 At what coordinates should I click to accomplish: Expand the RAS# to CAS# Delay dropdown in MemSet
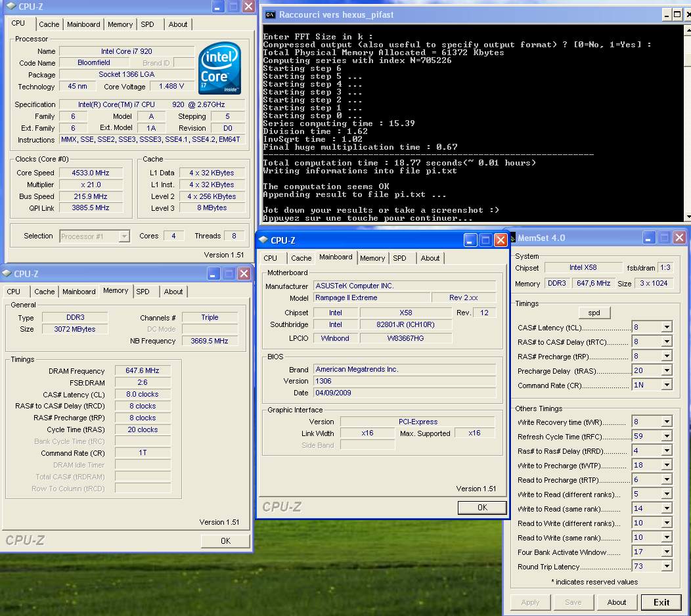666,342
